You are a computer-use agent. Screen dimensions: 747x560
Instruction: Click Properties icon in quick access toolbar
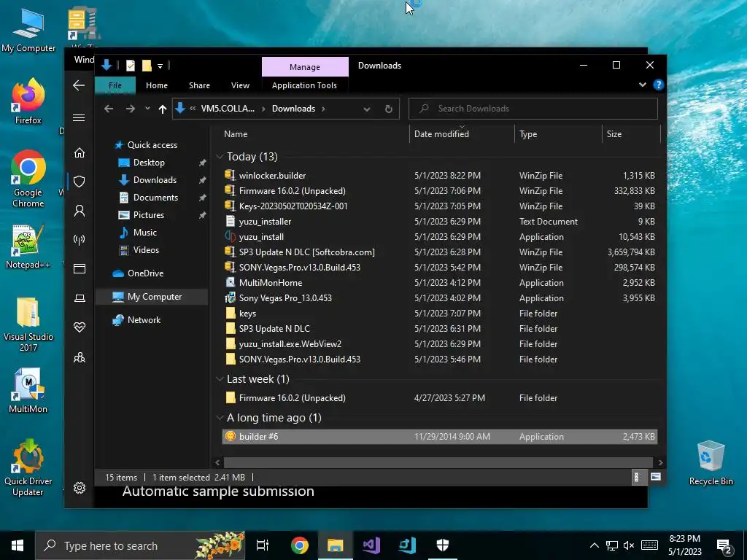pos(131,66)
